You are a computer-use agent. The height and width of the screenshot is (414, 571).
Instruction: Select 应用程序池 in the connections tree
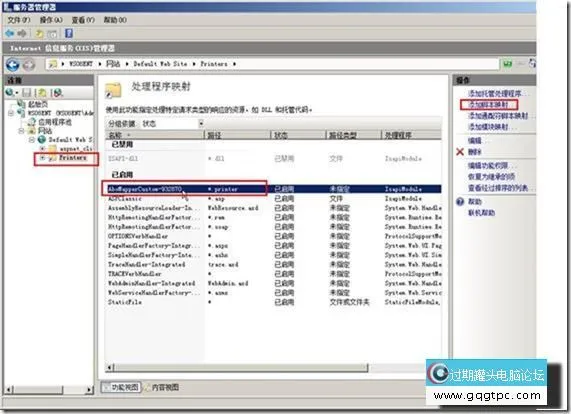pos(55,122)
